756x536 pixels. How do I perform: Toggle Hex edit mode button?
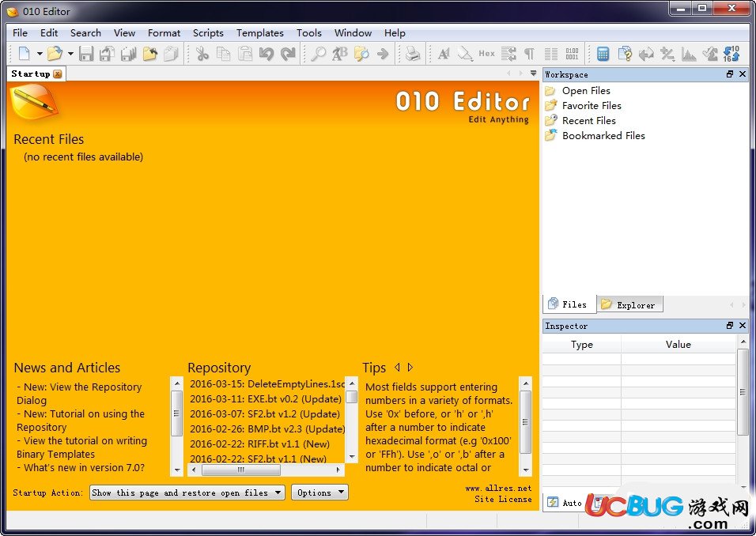tap(486, 54)
